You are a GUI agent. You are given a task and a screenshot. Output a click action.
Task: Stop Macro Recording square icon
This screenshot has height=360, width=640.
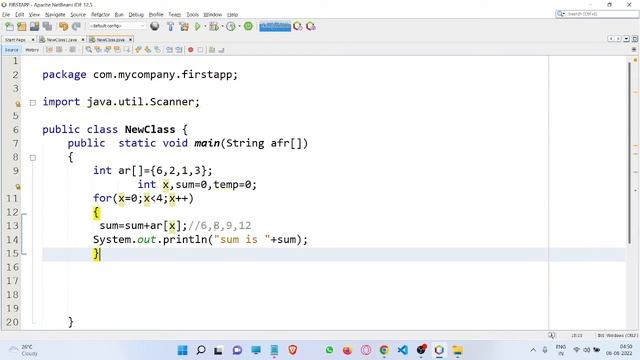[200, 50]
